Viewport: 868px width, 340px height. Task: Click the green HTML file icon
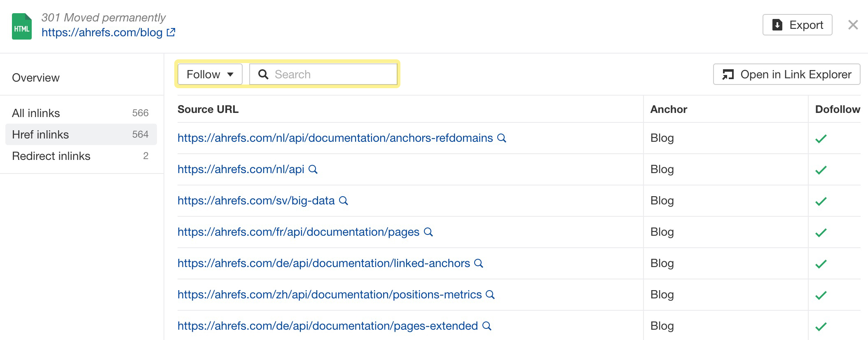pyautogui.click(x=22, y=26)
